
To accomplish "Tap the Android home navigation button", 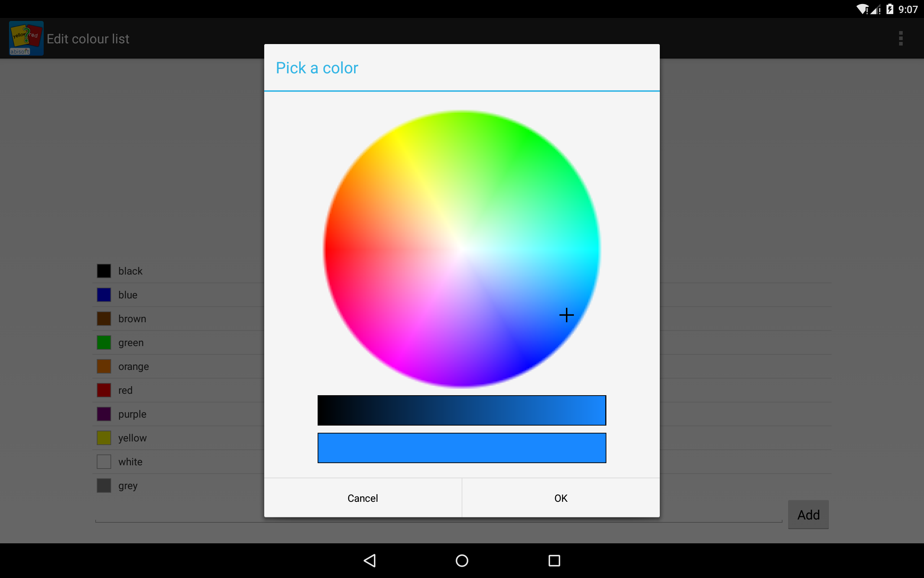I will pos(462,560).
